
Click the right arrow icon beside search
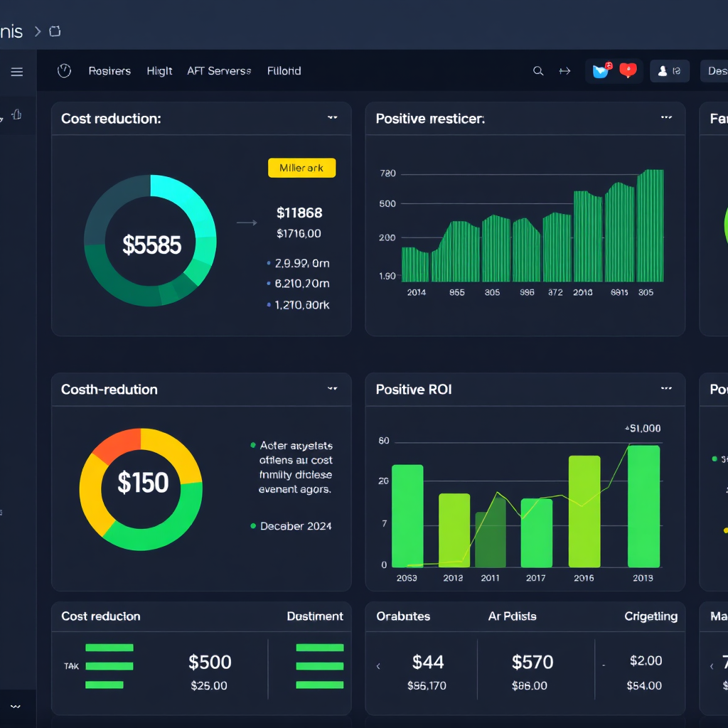pyautogui.click(x=564, y=71)
